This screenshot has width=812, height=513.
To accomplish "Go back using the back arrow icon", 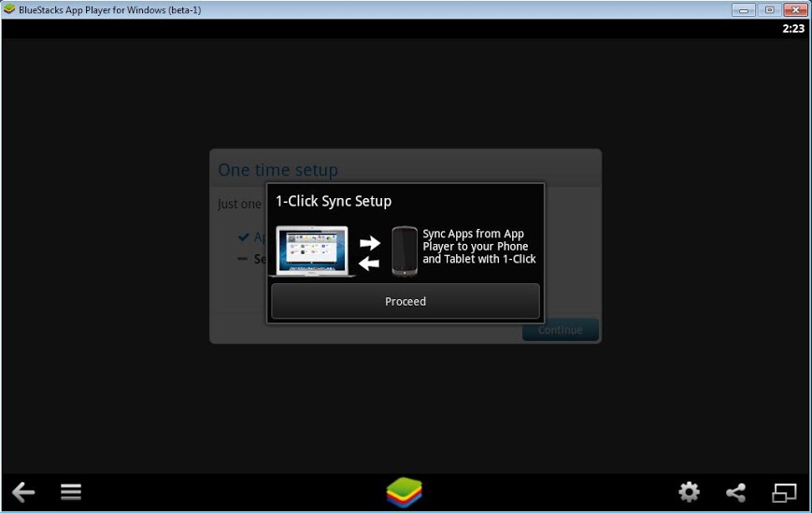I will [23, 492].
